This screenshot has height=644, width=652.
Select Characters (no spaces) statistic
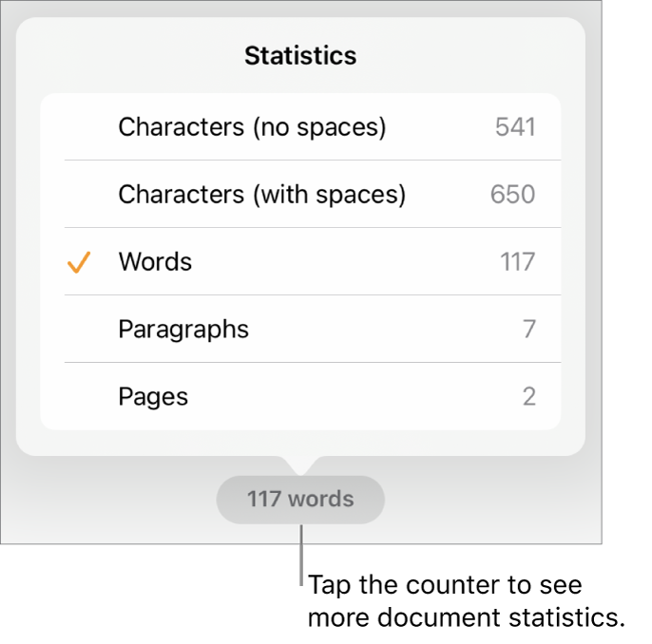(x=252, y=127)
